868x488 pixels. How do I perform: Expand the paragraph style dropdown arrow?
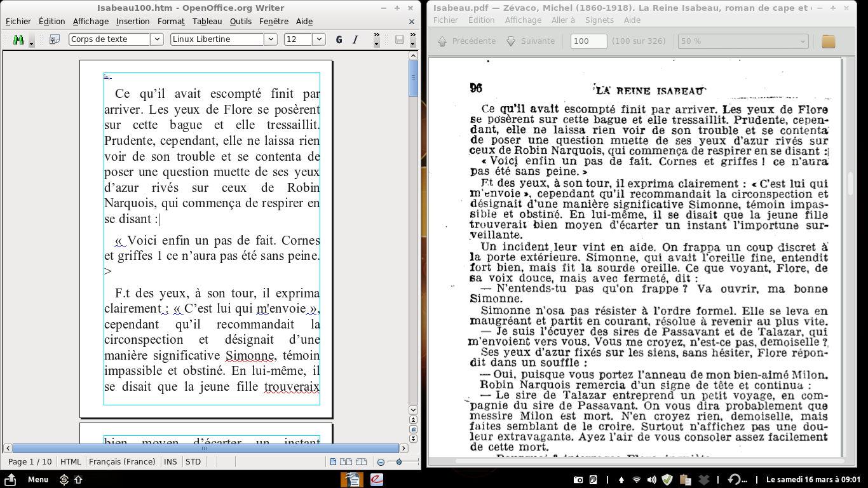(x=157, y=39)
